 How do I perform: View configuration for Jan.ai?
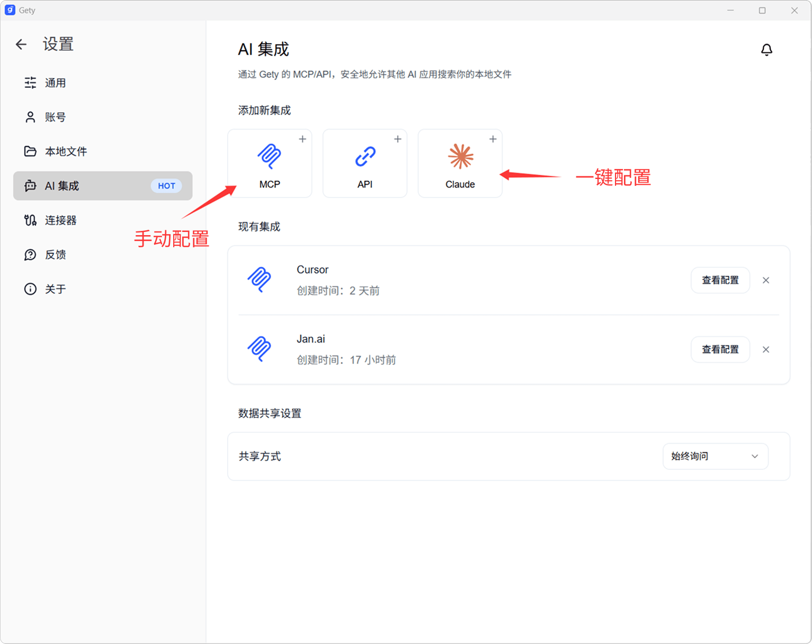tap(720, 350)
